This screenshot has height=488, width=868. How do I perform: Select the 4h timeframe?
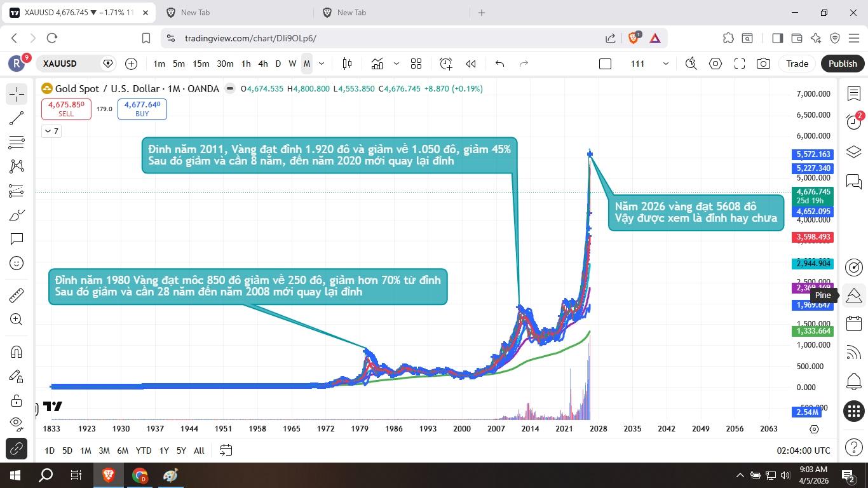coord(262,64)
